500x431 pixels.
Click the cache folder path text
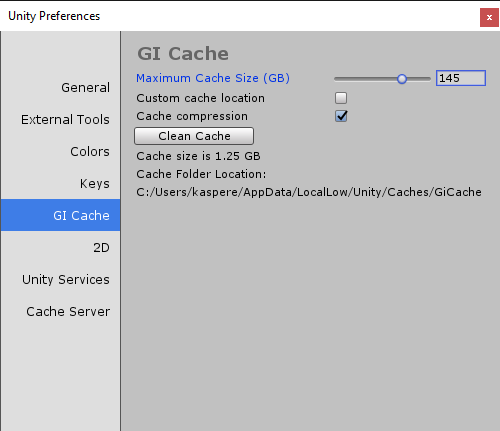(x=309, y=192)
